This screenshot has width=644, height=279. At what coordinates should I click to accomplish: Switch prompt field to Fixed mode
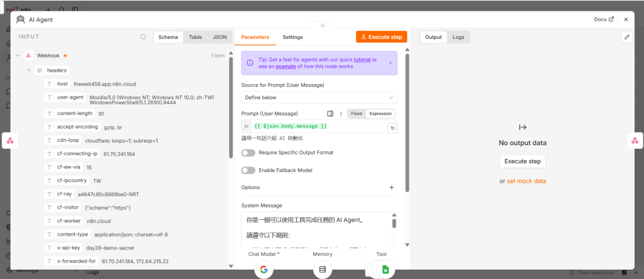357,114
